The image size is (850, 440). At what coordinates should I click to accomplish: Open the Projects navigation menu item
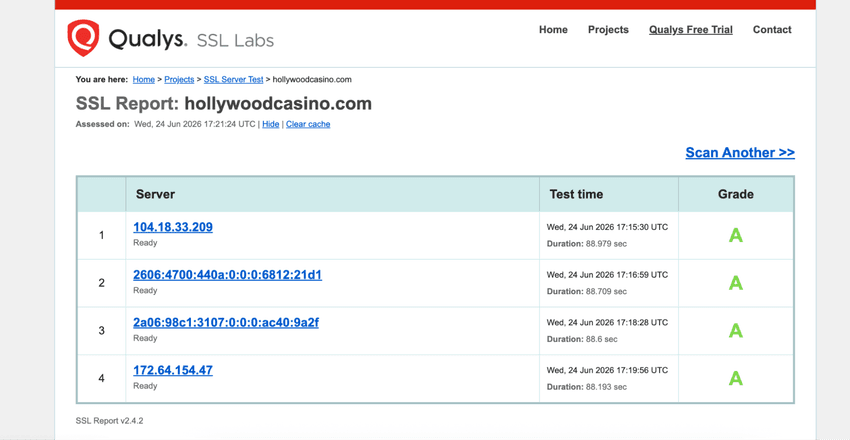click(x=608, y=30)
